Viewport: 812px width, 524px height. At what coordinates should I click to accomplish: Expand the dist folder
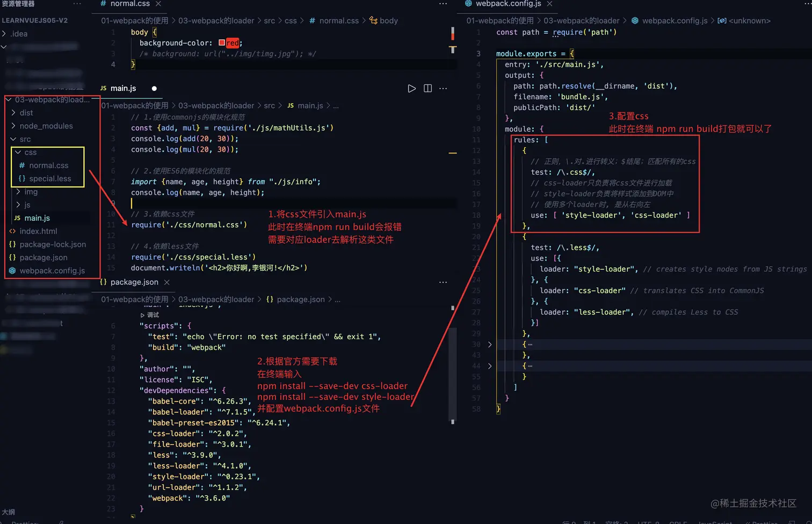13,113
